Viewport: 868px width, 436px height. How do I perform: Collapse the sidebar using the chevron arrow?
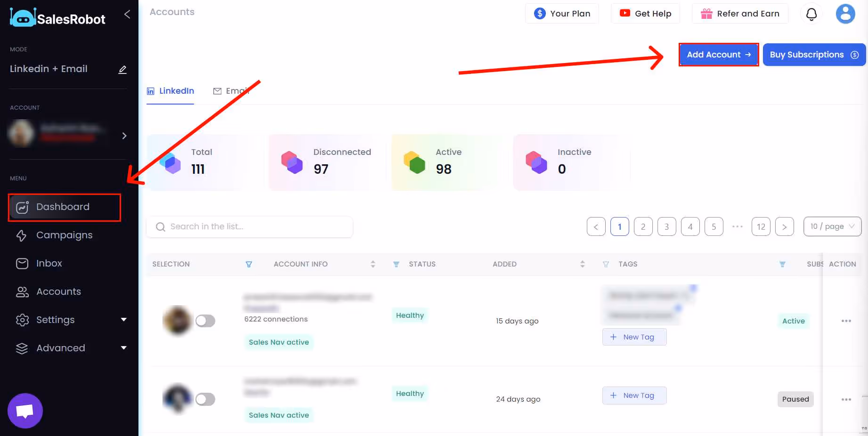[x=127, y=15]
